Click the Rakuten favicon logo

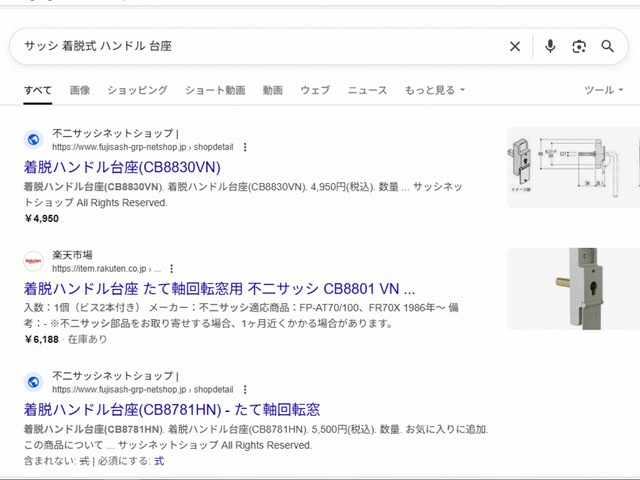[x=33, y=261]
